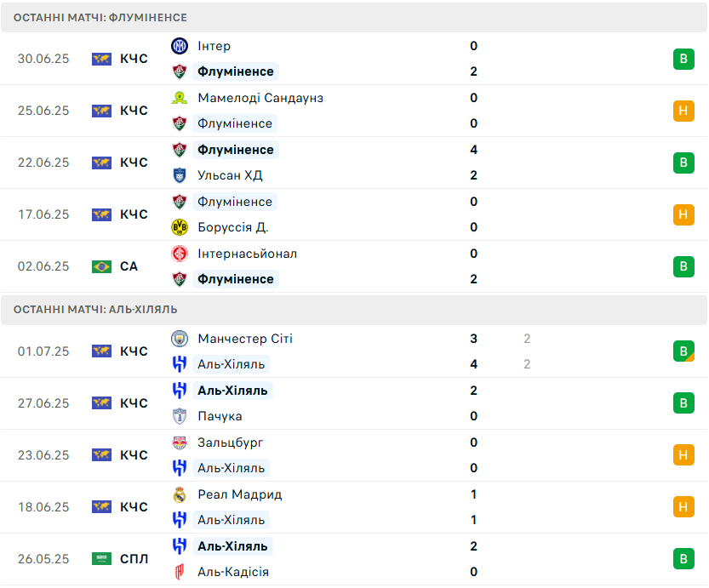This screenshot has height=588, width=709.
Task: Open the draw badge for 25.06.25 match
Action: click(683, 111)
